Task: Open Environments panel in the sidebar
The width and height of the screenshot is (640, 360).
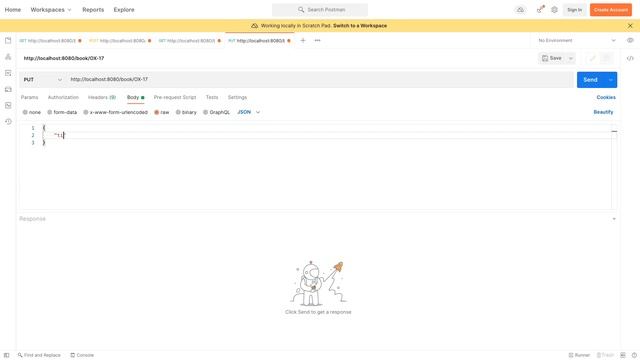Action: pyautogui.click(x=8, y=73)
